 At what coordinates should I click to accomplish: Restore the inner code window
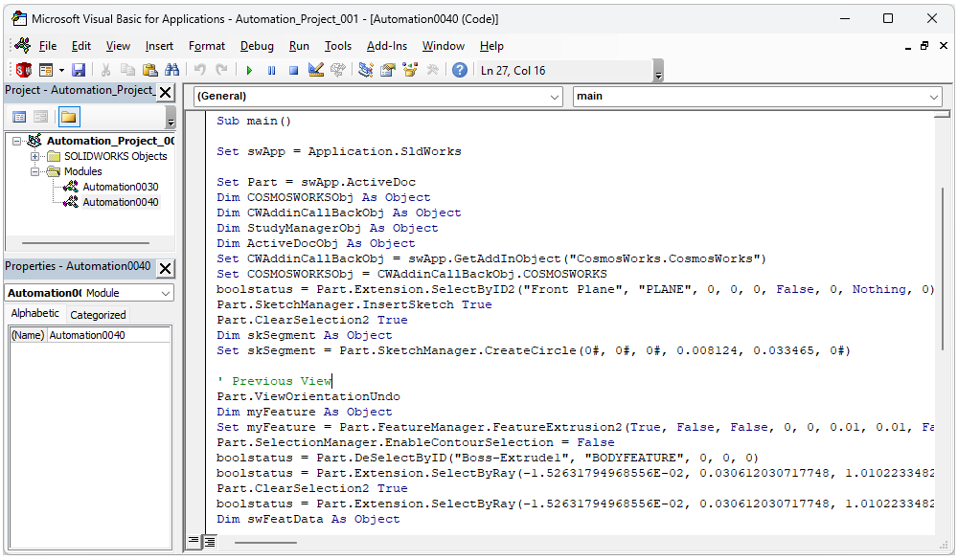coord(924,46)
